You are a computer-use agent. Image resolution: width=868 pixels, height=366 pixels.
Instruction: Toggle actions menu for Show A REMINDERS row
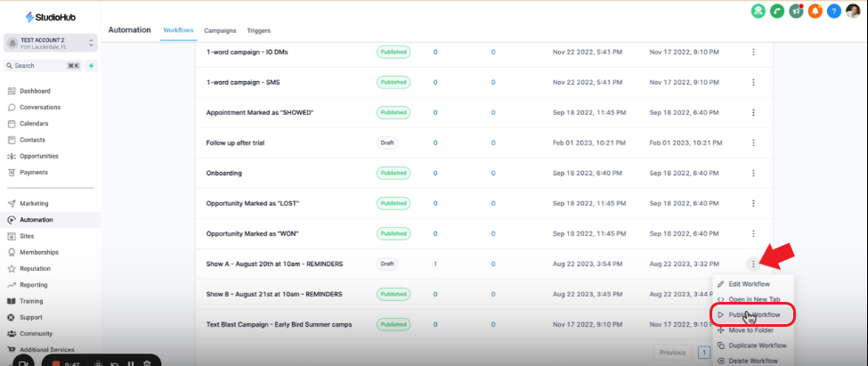tap(753, 264)
